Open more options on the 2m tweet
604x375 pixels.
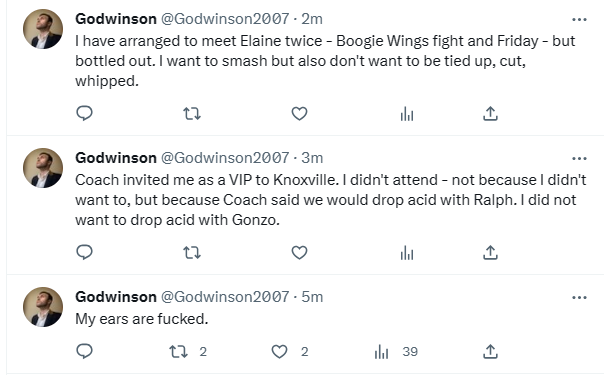[x=579, y=19]
